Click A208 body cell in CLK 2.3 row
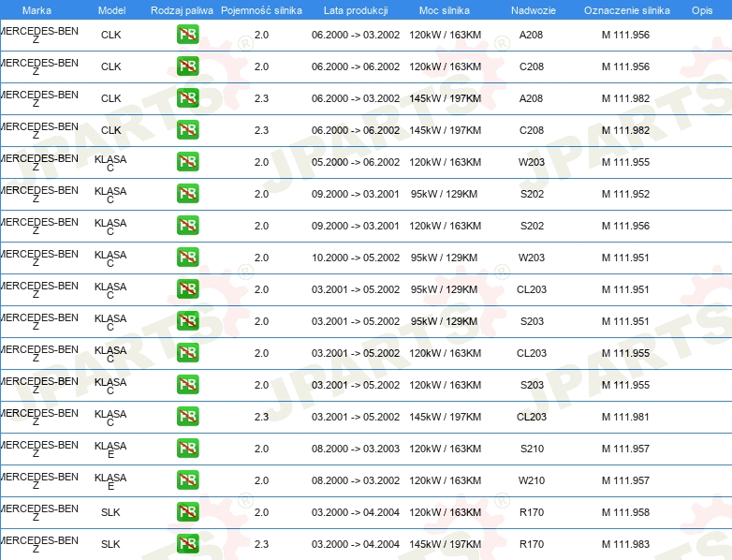Viewport: 732px width, 560px height. [532, 98]
